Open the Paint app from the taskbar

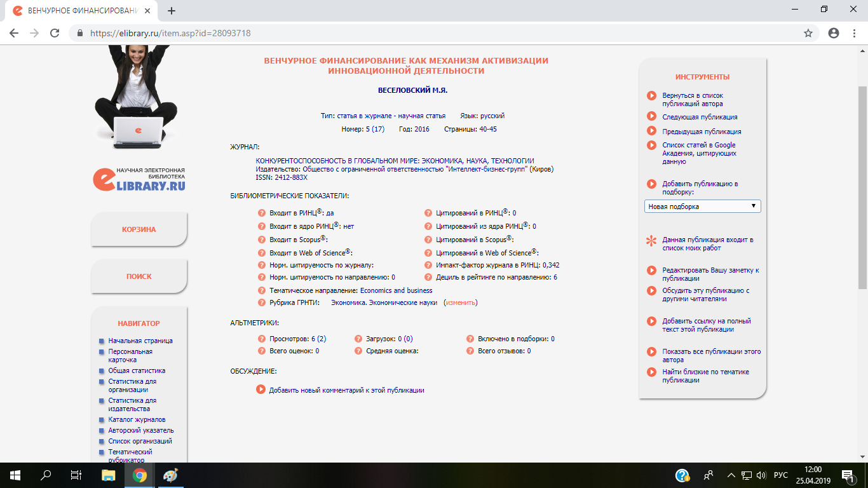(x=171, y=475)
